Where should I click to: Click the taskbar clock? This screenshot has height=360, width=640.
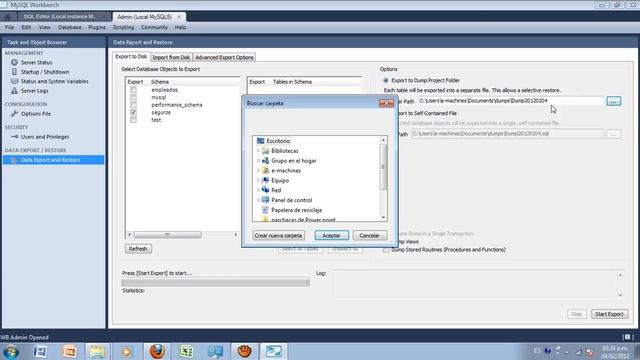point(615,352)
